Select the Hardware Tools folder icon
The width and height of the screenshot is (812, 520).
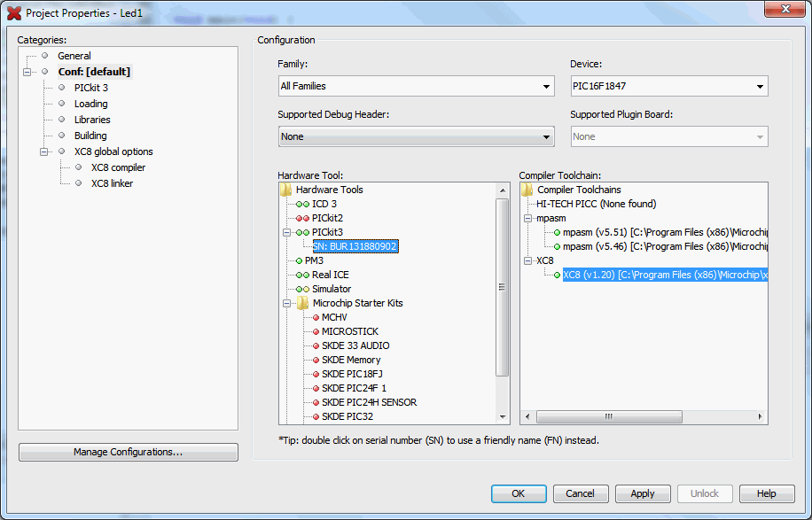(285, 190)
